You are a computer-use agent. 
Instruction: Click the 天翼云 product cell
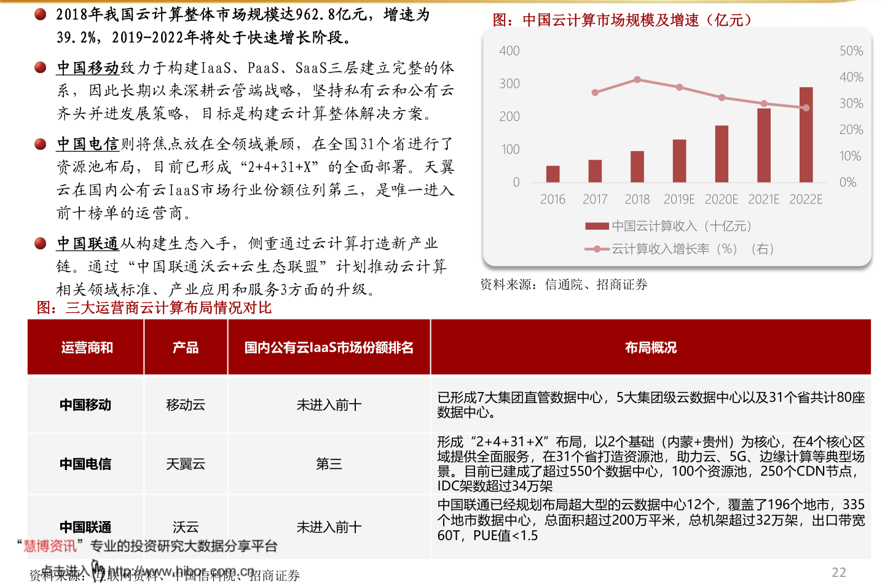coord(186,464)
